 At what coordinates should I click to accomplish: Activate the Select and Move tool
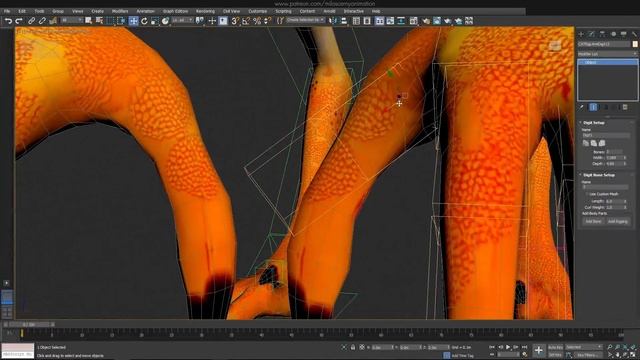[133, 20]
